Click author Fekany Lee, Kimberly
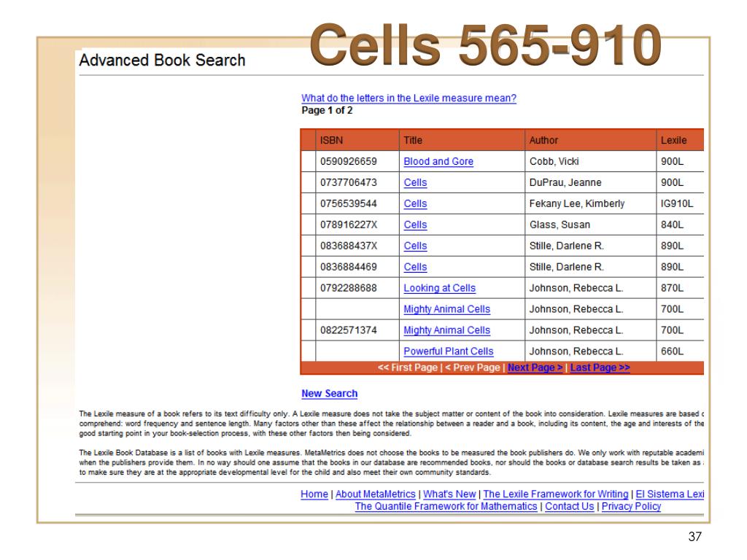Image resolution: width=747 pixels, height=560 pixels. [577, 204]
